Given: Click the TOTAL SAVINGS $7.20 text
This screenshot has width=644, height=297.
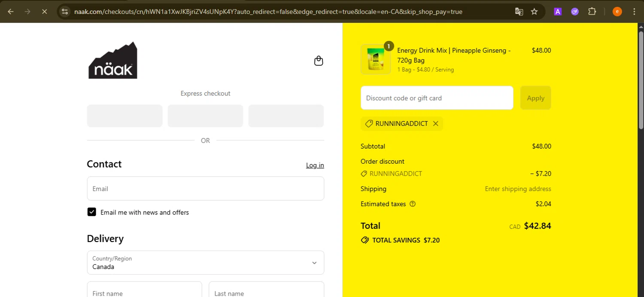Looking at the screenshot, I should [x=406, y=240].
